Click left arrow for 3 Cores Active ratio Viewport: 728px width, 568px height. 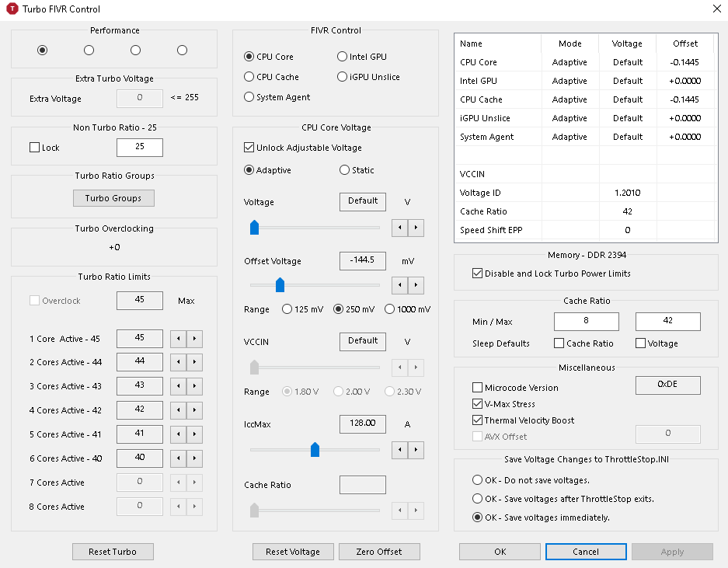[178, 387]
